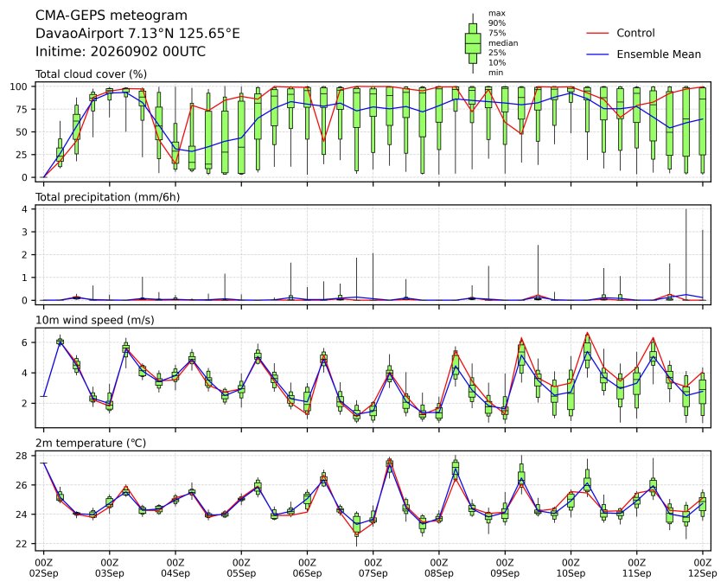Click the CMA-GEPS meteogram title

112,16
